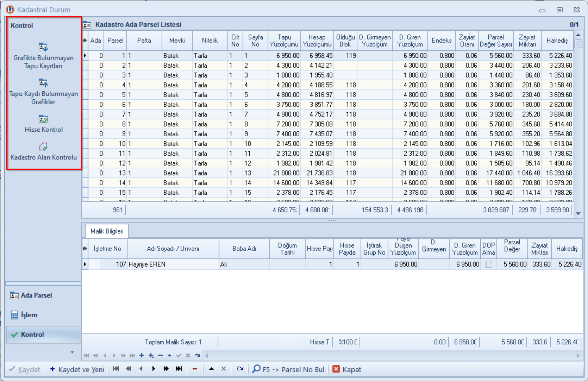Refresh data with the bottom toolbar refresh icon

pyautogui.click(x=240, y=369)
